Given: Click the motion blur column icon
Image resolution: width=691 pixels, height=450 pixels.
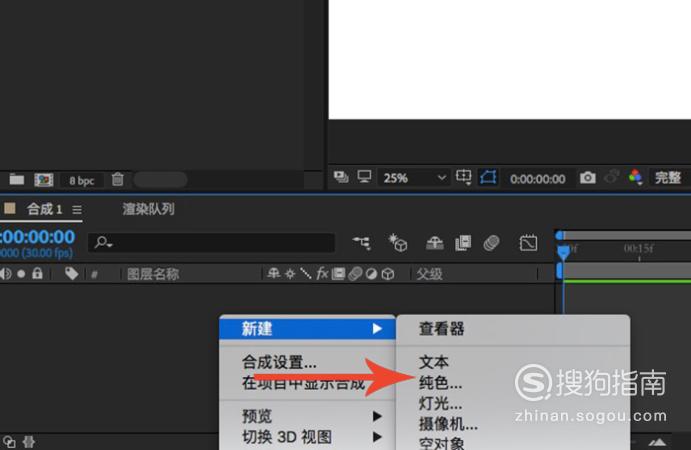Looking at the screenshot, I should pos(355,274).
